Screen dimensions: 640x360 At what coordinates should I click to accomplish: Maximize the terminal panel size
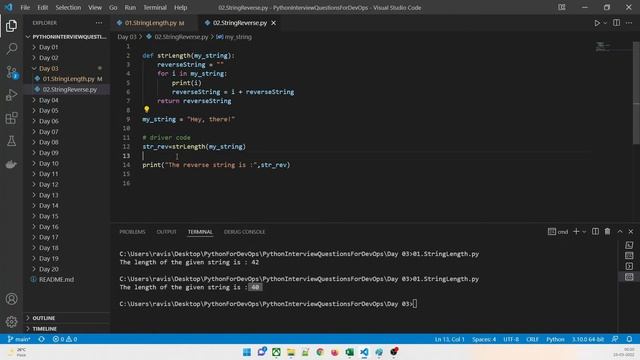coord(620,231)
